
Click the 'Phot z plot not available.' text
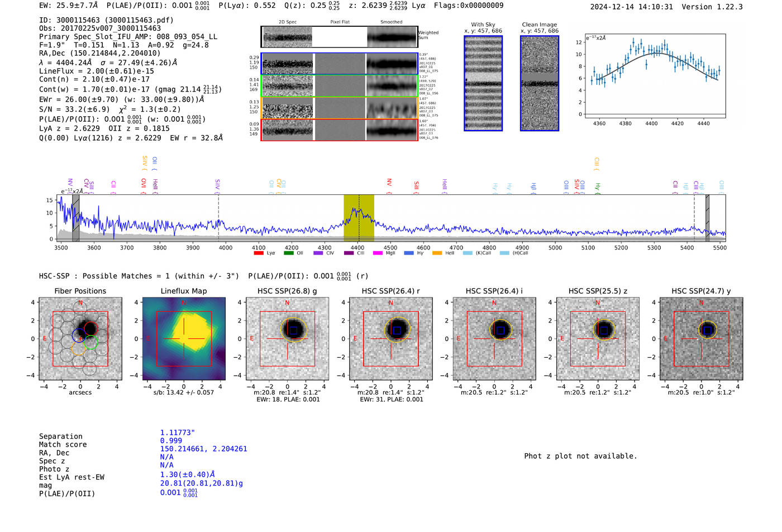pos(580,456)
